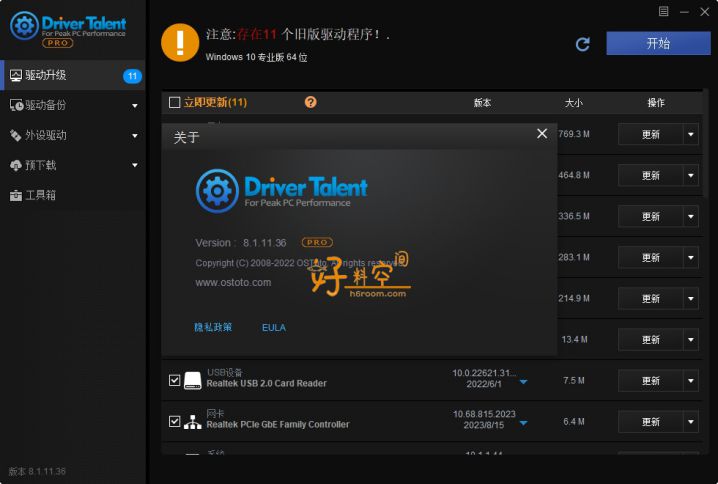The image size is (718, 484).
Task: Click the Realtek USB 2.0 Card Reader name
Action: 267,383
